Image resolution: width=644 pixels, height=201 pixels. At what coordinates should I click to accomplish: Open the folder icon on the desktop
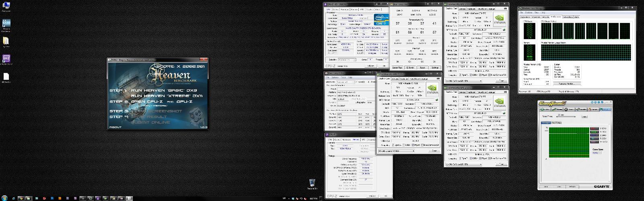(x=6, y=42)
